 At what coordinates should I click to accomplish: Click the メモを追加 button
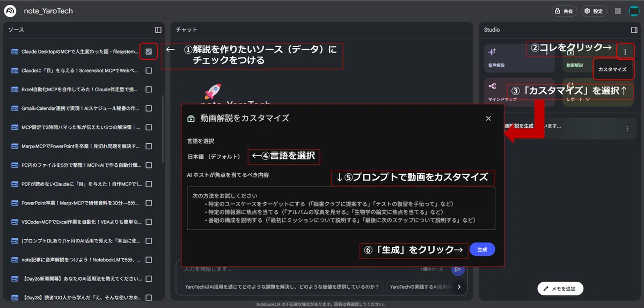tap(560, 289)
